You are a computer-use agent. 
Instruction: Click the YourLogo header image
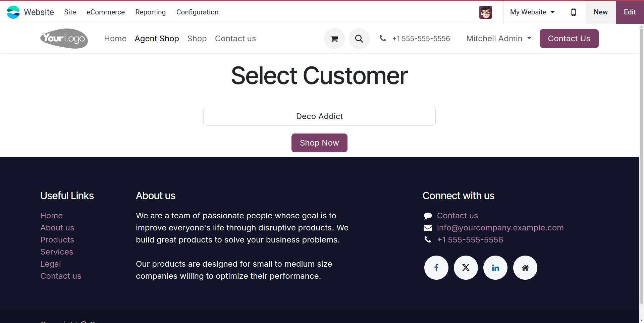64,39
